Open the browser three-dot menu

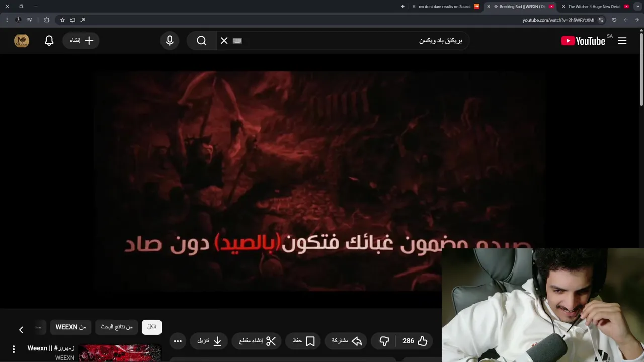[x=7, y=20]
